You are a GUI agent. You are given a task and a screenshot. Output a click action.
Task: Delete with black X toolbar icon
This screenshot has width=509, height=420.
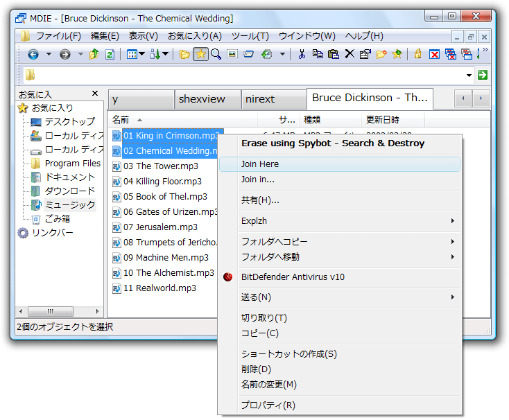(350, 54)
